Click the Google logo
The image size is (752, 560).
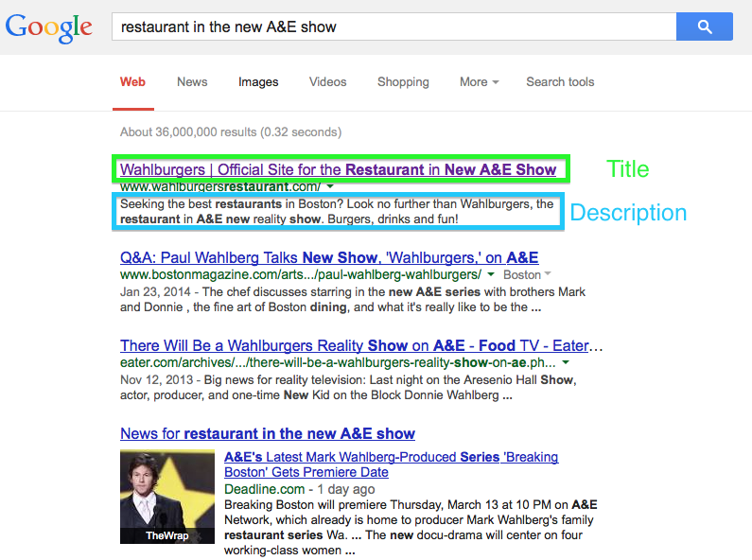pyautogui.click(x=49, y=27)
